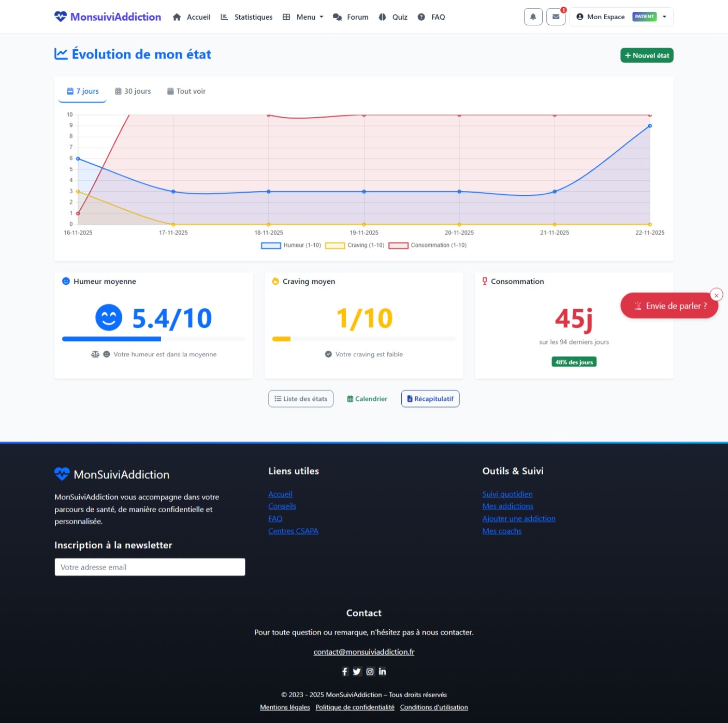Click the Nouvel état button
The width and height of the screenshot is (728, 723).
pyautogui.click(x=646, y=55)
